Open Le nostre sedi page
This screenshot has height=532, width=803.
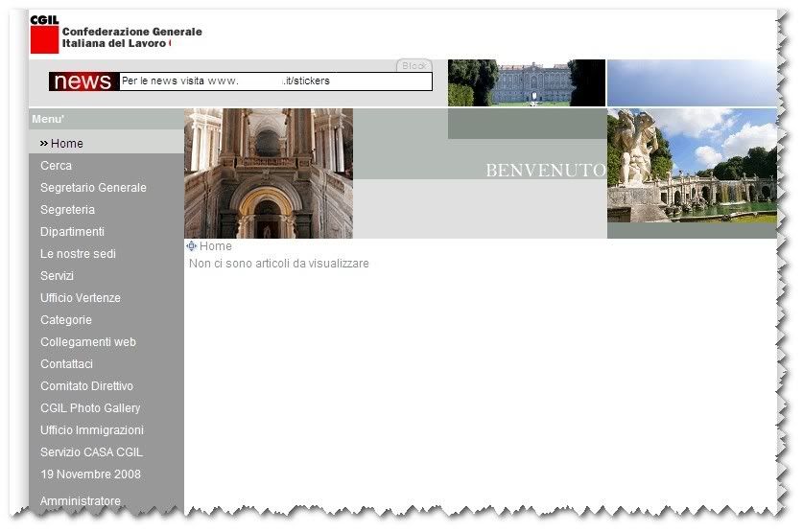click(78, 254)
